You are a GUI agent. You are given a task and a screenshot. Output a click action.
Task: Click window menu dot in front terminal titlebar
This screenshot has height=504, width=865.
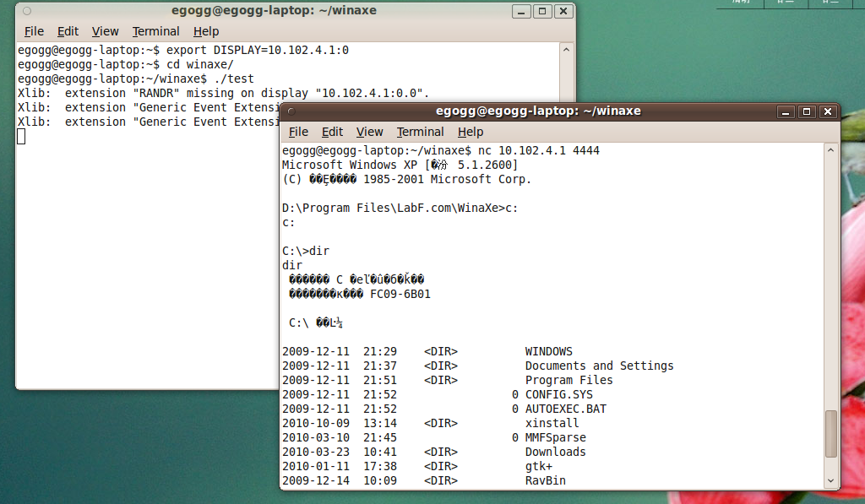pos(291,111)
